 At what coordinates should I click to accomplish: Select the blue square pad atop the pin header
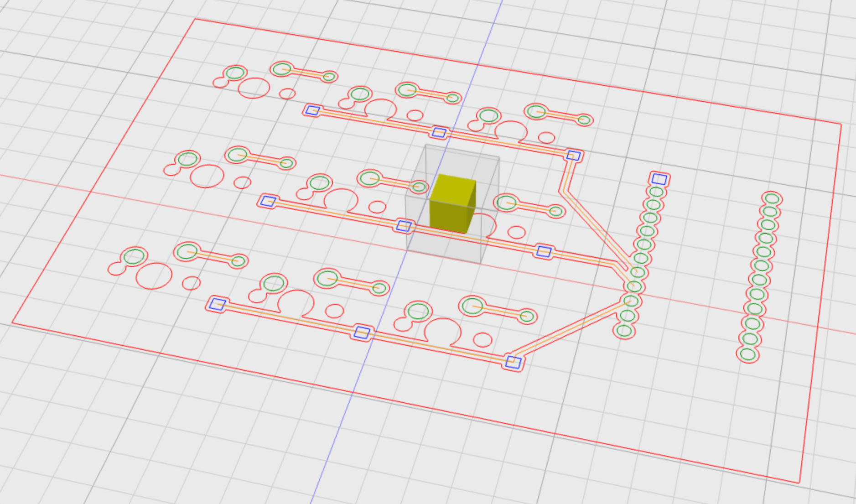(659, 179)
